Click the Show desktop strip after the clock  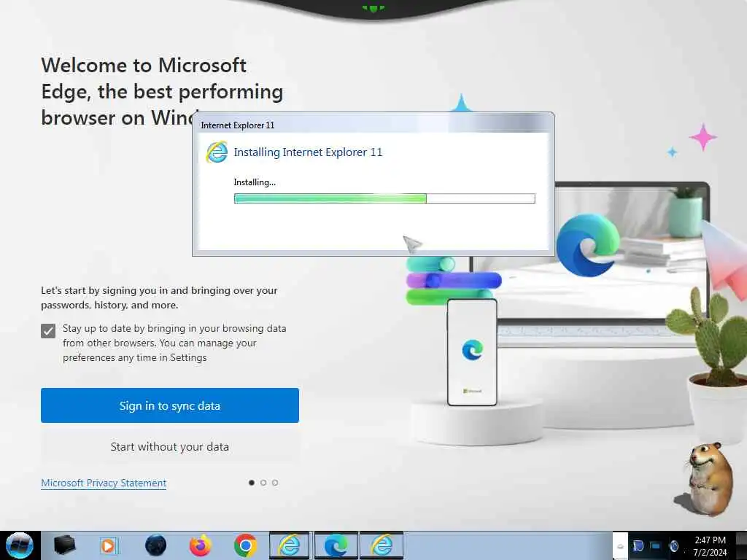pyautogui.click(x=741, y=545)
